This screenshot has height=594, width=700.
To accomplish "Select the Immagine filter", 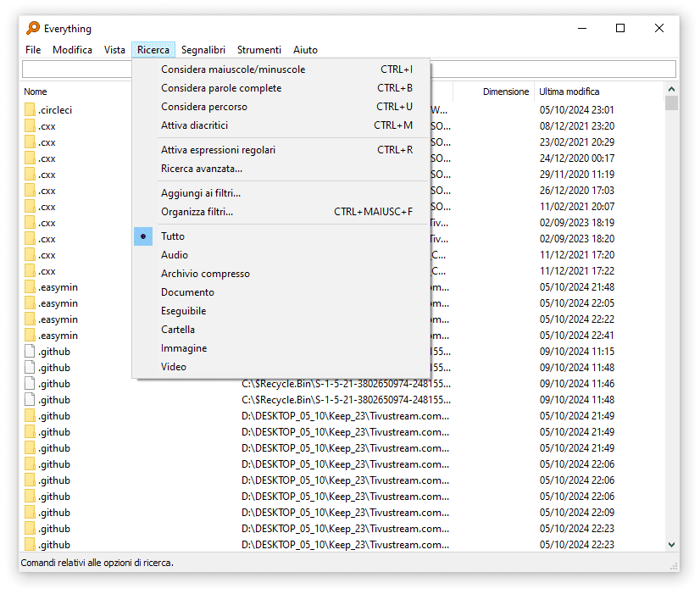I will tap(281, 348).
